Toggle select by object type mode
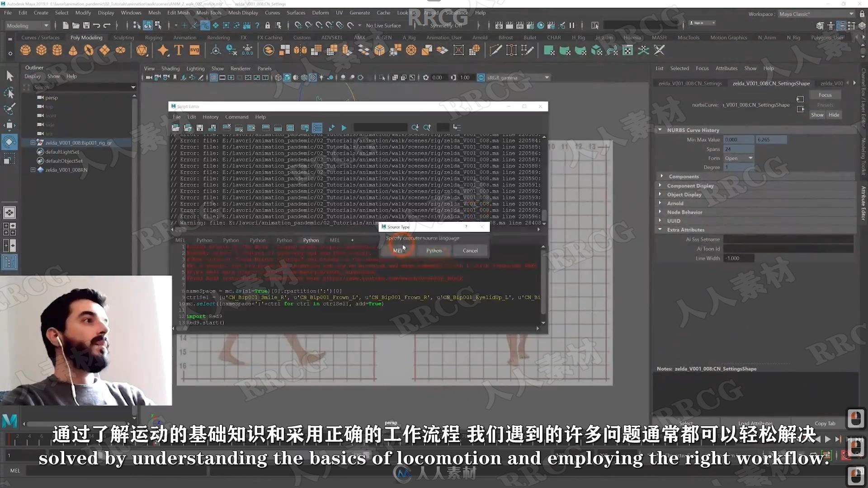 point(147,26)
